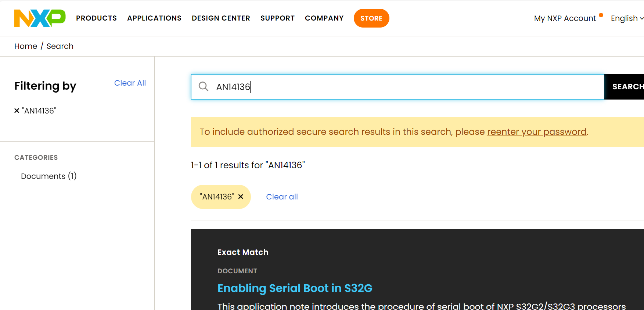Screen dimensions: 644x310
Task: Click Clear All in the filter sidebar
Action: point(130,83)
